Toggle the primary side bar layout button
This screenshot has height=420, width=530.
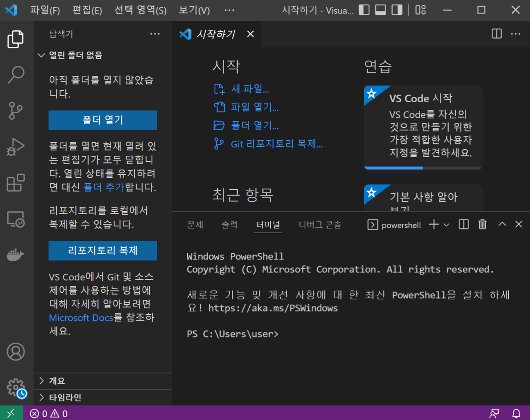[364, 10]
